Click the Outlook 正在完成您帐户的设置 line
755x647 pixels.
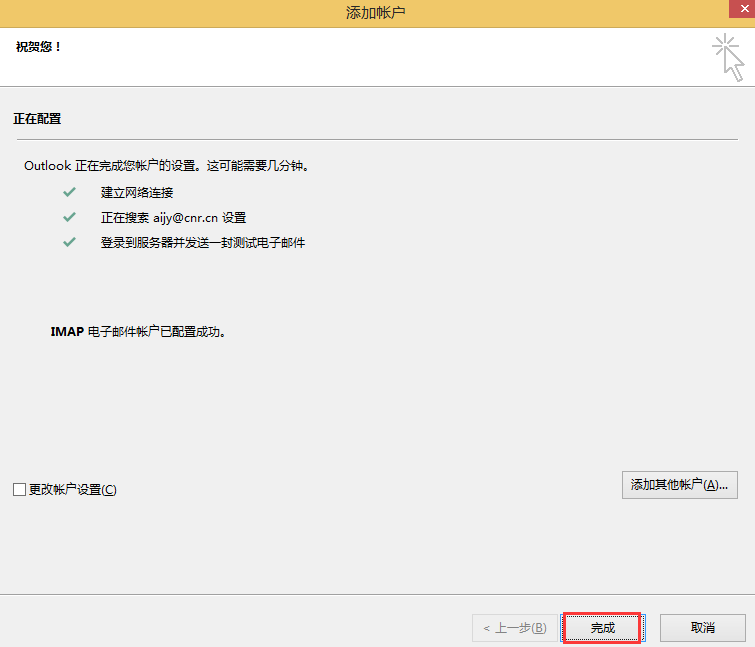click(x=167, y=166)
